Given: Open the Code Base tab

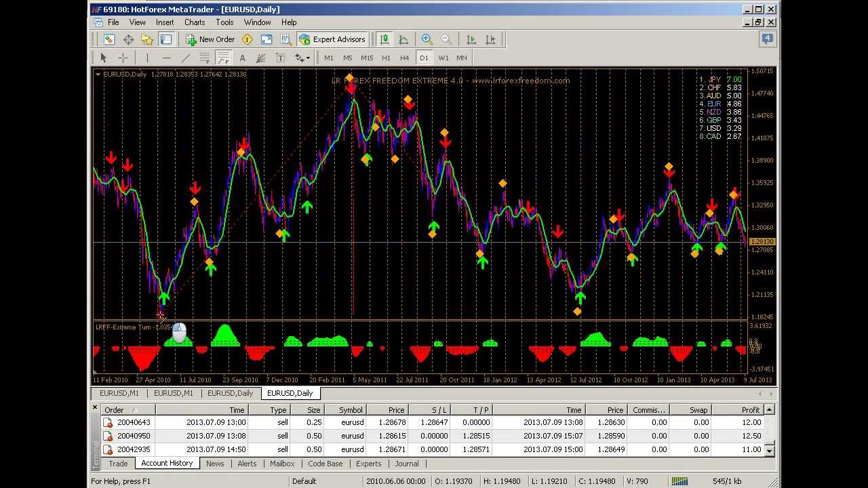Looking at the screenshot, I should (325, 464).
